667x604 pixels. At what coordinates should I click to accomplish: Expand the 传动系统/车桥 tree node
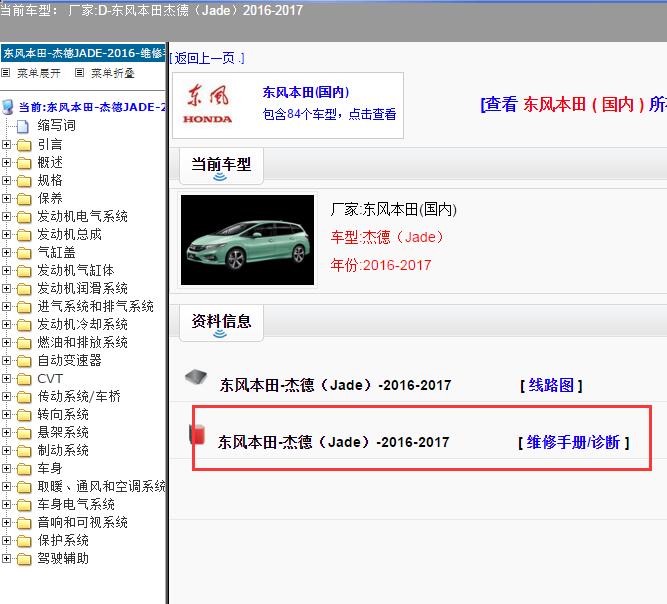point(6,396)
